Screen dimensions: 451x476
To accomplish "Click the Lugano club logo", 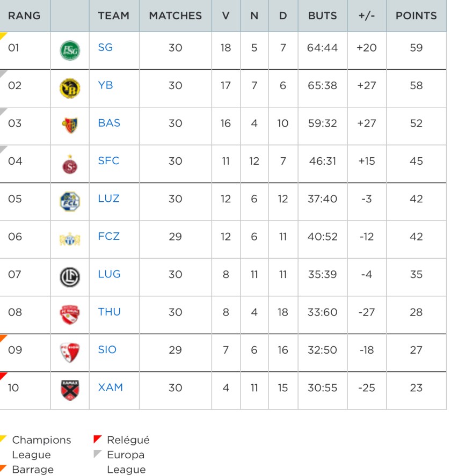I will pos(70,277).
